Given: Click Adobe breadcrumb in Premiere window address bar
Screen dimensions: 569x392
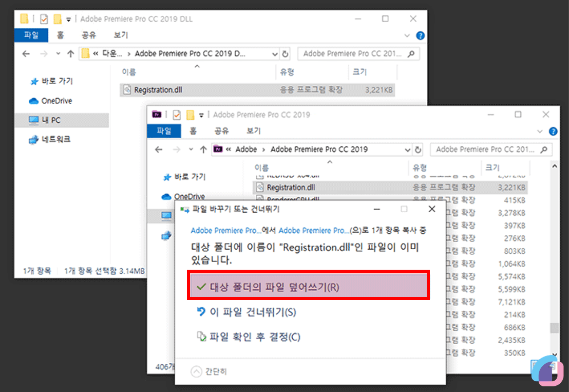Looking at the screenshot, I should coord(246,149).
